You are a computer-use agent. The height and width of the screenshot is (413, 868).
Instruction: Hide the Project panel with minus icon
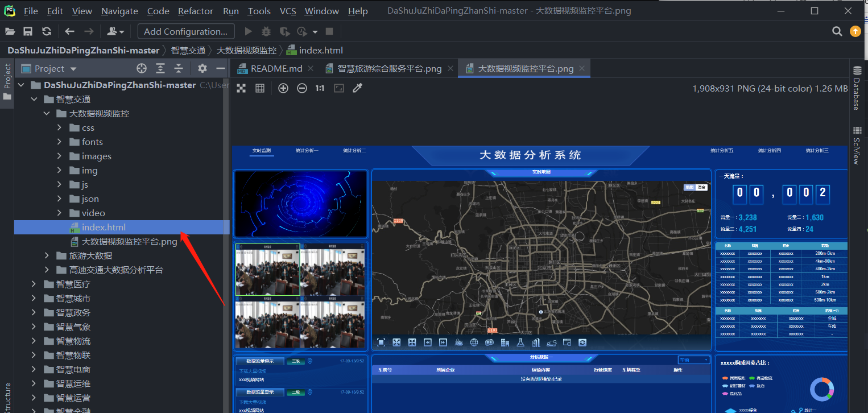[221, 69]
